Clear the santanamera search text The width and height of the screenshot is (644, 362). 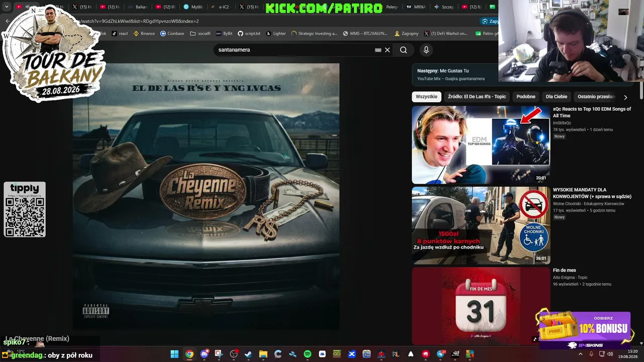(x=387, y=50)
